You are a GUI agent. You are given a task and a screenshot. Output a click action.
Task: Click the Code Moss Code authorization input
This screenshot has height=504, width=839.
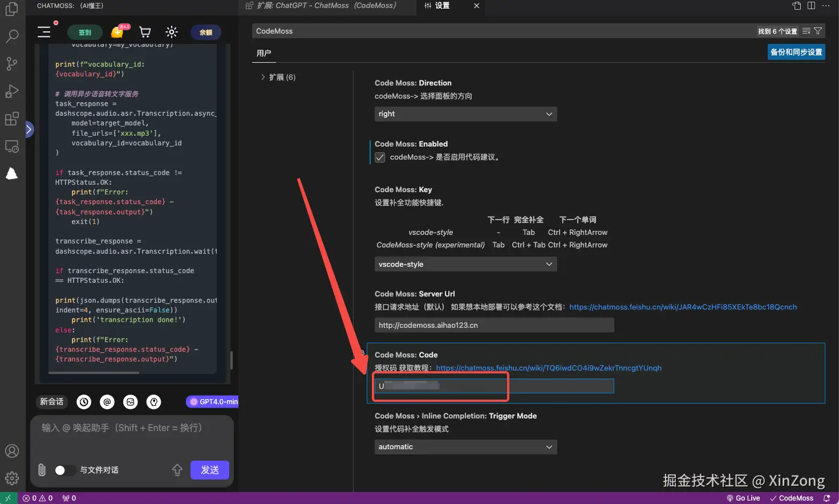pos(494,386)
